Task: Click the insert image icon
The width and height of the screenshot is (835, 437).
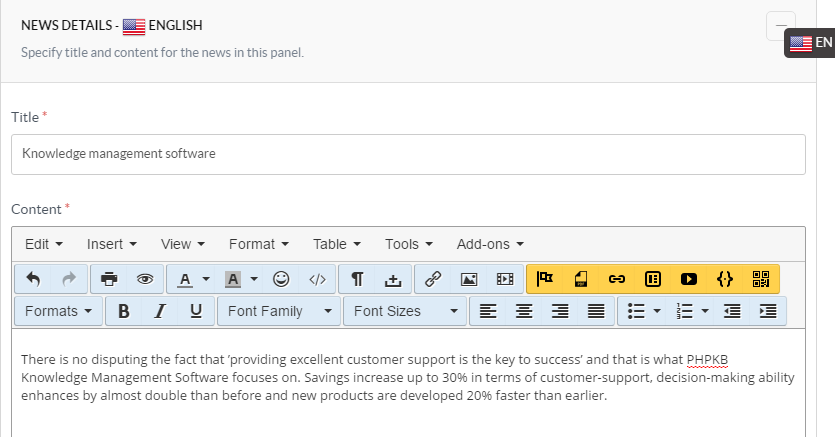Action: pyautogui.click(x=468, y=279)
